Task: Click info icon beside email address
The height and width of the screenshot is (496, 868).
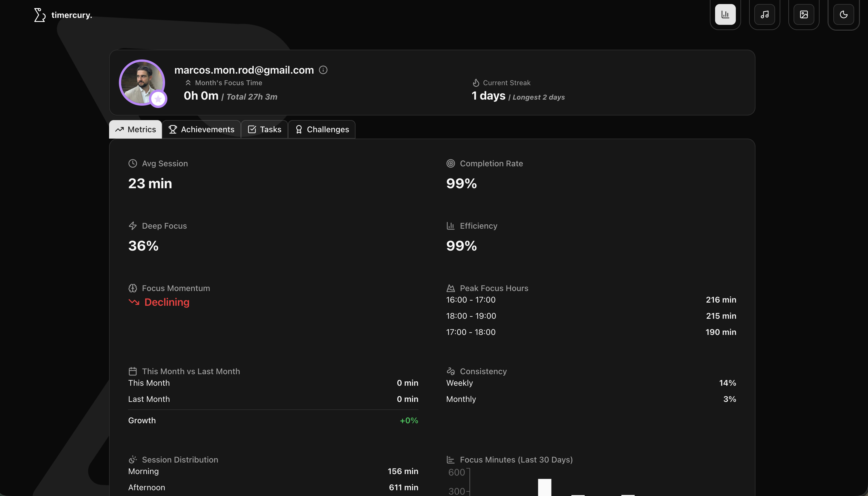Action: pyautogui.click(x=323, y=70)
